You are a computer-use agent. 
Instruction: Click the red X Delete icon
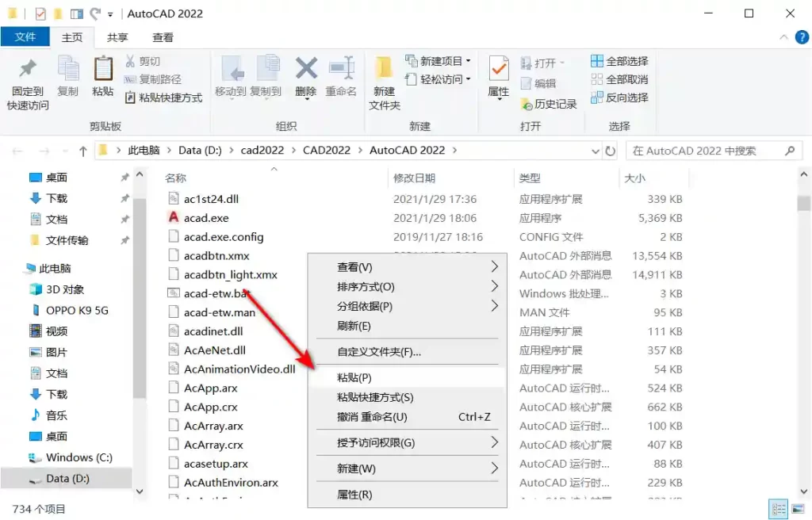tap(306, 70)
